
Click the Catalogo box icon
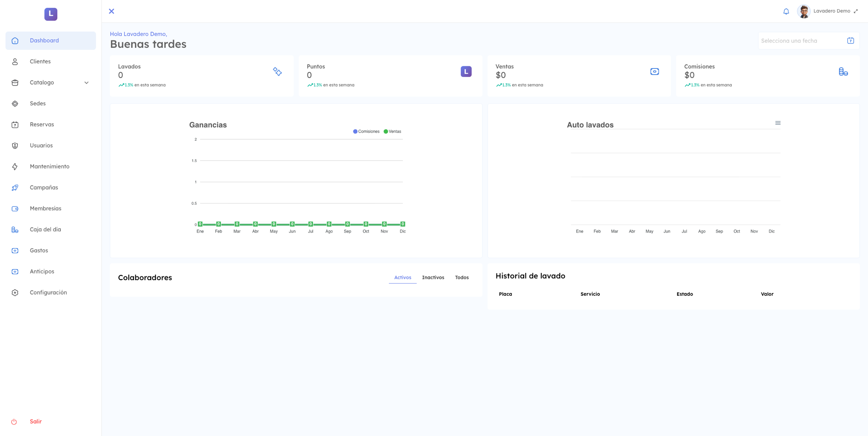tap(15, 82)
